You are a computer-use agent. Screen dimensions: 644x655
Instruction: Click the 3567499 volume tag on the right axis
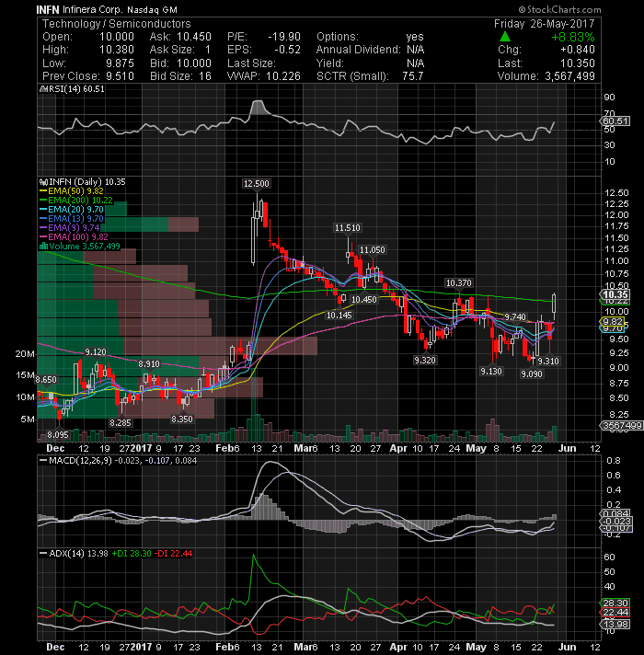[621, 426]
